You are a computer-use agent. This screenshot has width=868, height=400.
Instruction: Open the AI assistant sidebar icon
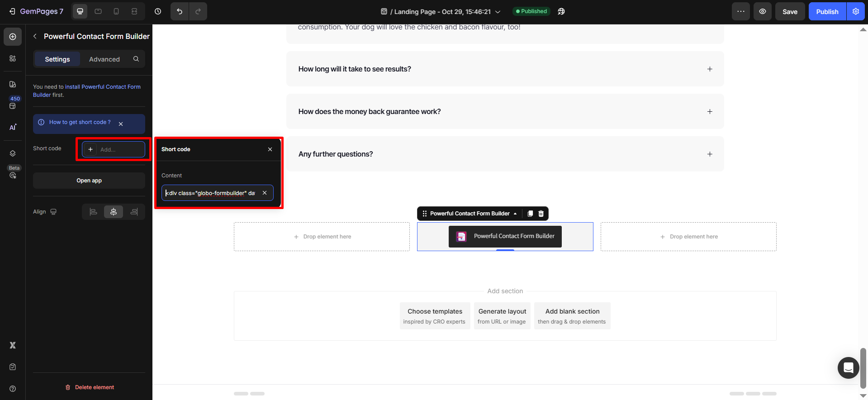[x=13, y=127]
